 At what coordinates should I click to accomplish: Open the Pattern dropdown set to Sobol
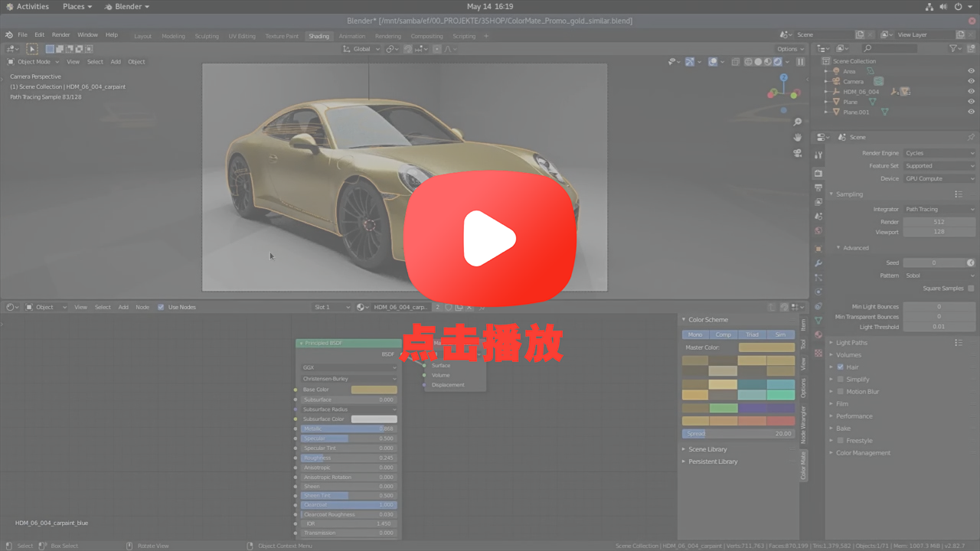[939, 275]
